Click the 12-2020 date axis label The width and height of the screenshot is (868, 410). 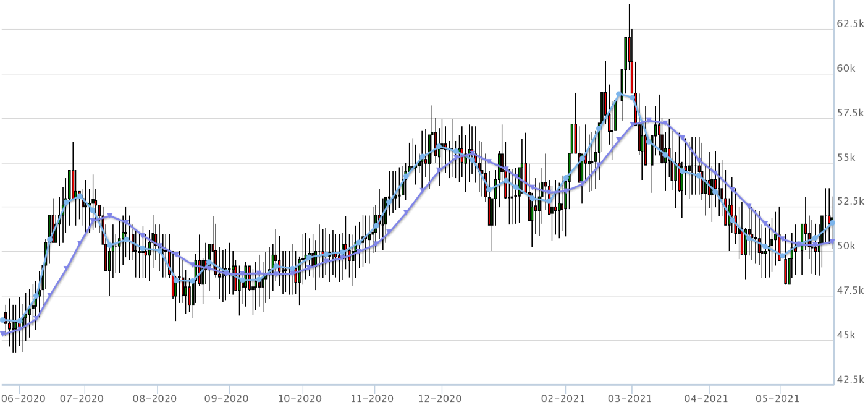click(x=441, y=398)
